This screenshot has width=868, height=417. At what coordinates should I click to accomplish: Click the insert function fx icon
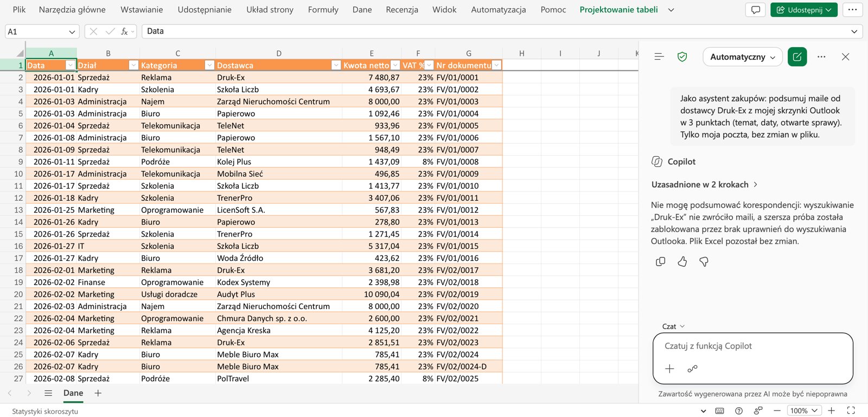(124, 31)
